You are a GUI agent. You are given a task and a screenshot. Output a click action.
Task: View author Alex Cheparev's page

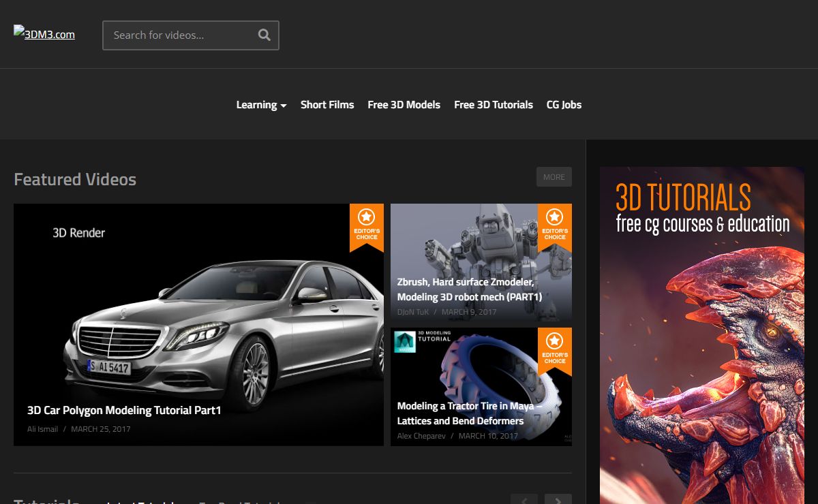coord(422,436)
